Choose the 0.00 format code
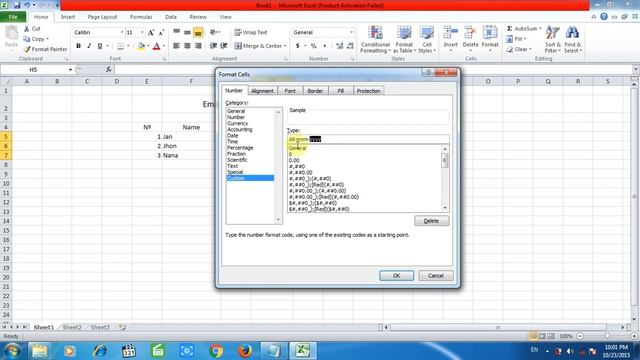 point(294,160)
